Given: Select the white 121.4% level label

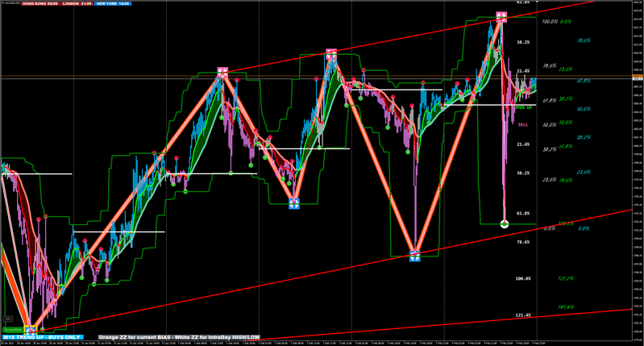Looking at the screenshot, I should click(x=523, y=315).
